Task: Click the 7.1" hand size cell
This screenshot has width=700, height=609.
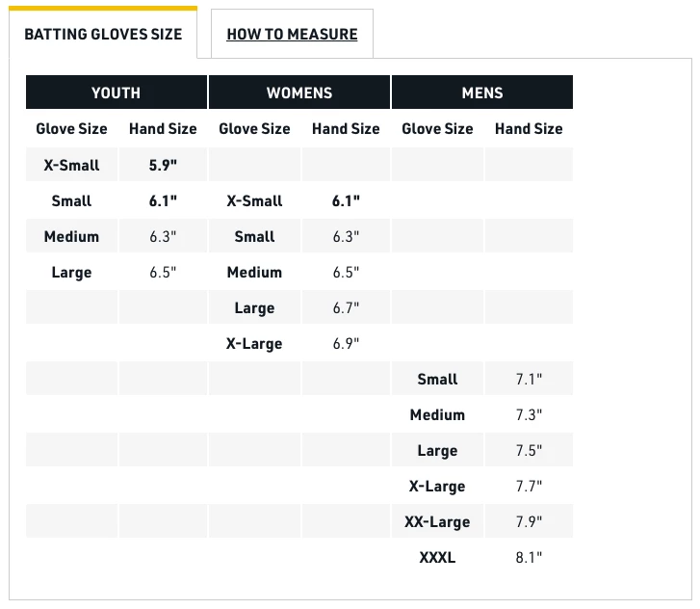Action: pos(529,380)
